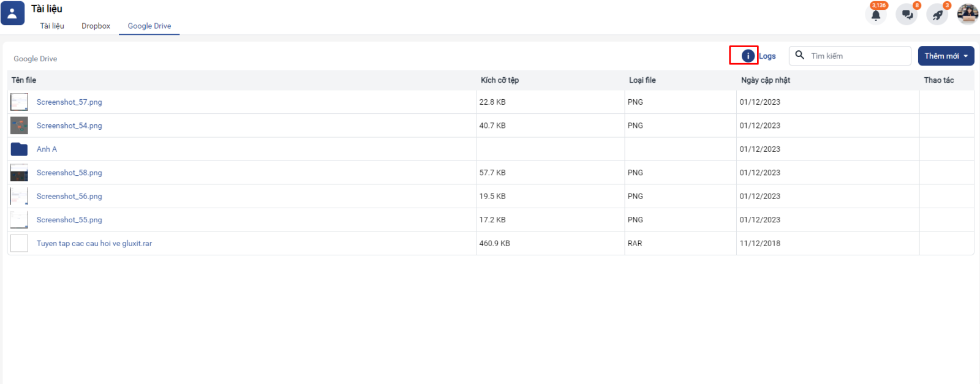Switch to the Tài liệu tab

pos(52,26)
